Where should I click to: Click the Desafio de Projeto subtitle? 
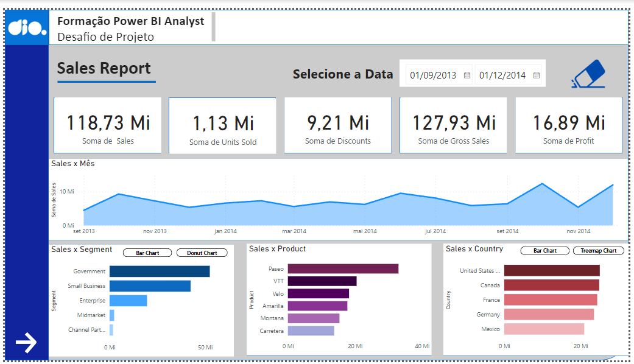[x=105, y=37]
